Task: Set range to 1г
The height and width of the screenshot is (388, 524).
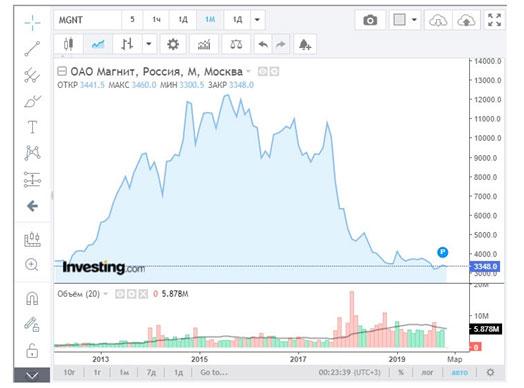Action: (x=97, y=372)
